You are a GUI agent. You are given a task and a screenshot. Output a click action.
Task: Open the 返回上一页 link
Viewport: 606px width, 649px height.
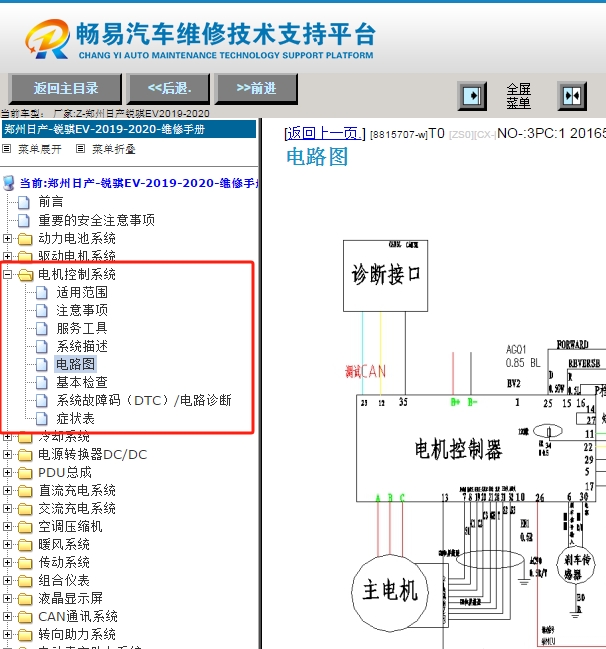[x=325, y=133]
